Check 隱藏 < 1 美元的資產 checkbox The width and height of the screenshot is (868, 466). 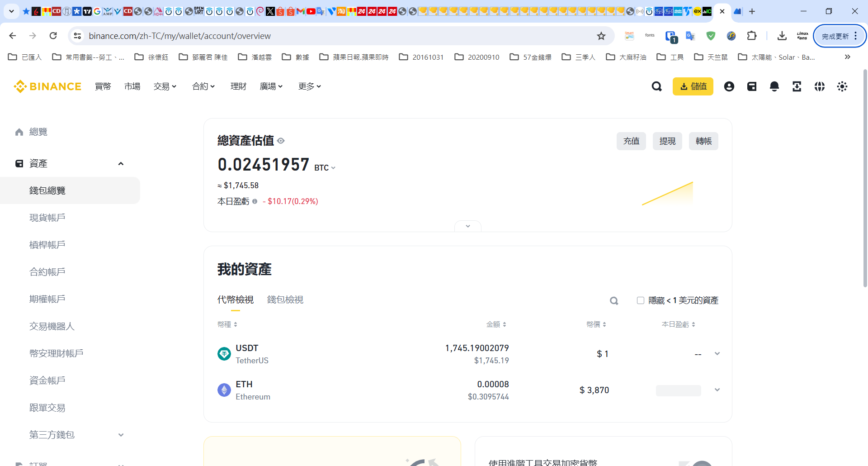[x=640, y=300]
